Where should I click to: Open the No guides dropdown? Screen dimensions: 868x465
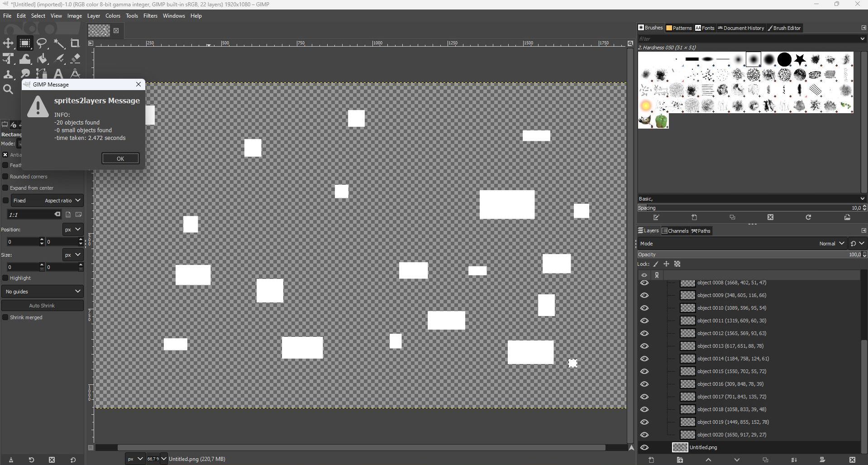(x=43, y=291)
